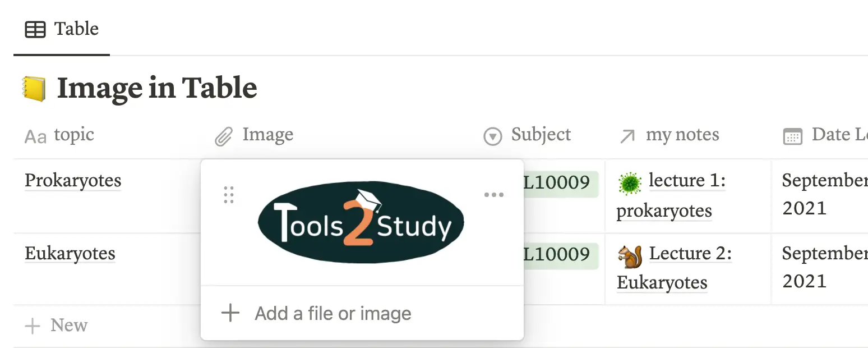
Task: Open the Subject column dropdown arrow
Action: pyautogui.click(x=492, y=135)
